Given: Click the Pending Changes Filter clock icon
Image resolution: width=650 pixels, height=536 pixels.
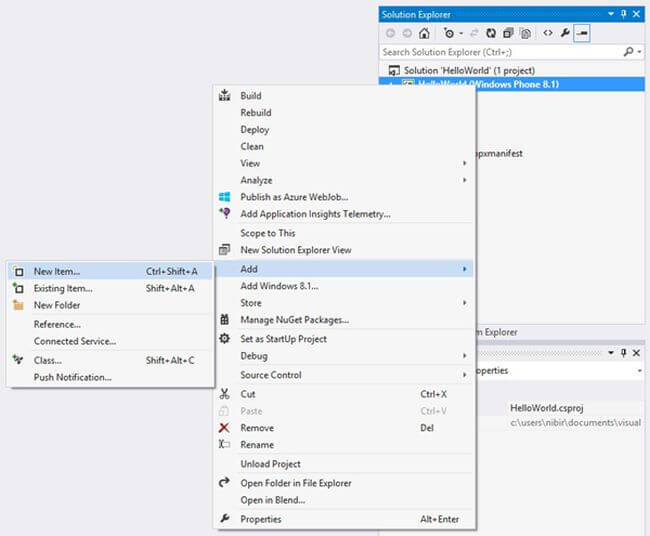Looking at the screenshot, I should click(449, 33).
